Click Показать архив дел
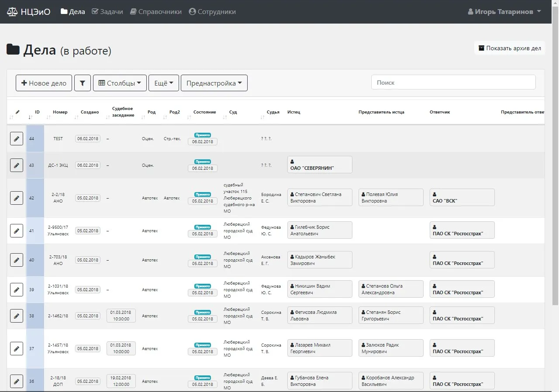 click(x=509, y=48)
